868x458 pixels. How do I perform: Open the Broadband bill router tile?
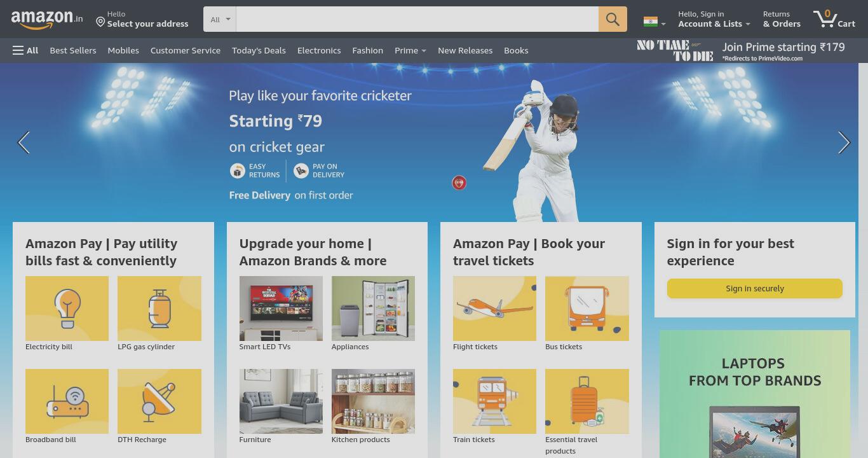coord(67,401)
